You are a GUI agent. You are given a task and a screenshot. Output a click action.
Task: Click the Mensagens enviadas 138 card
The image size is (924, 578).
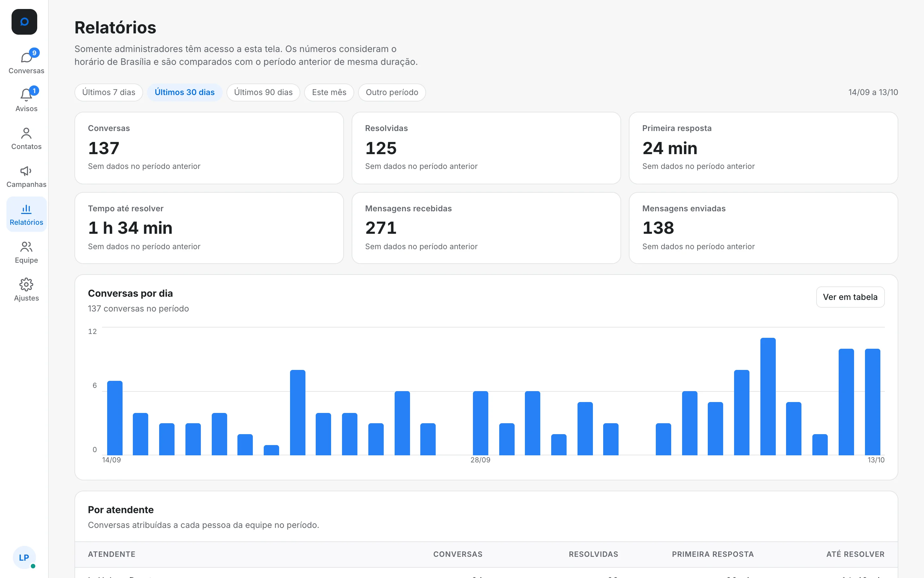(x=764, y=228)
